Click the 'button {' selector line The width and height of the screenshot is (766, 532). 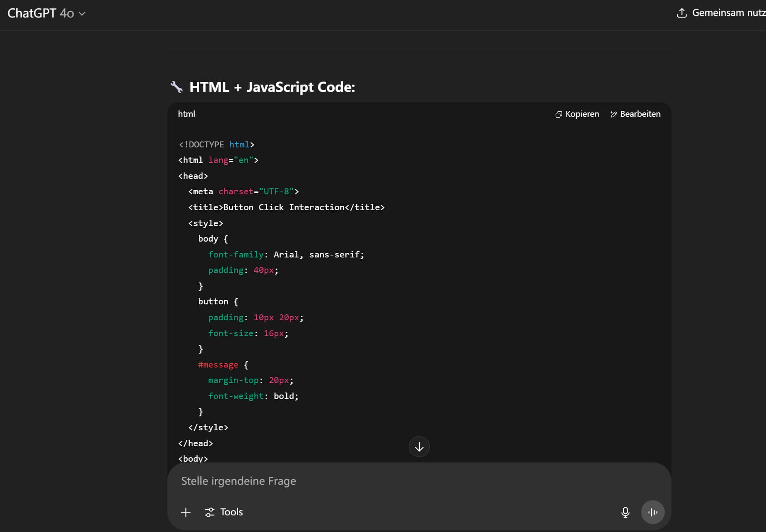click(218, 302)
